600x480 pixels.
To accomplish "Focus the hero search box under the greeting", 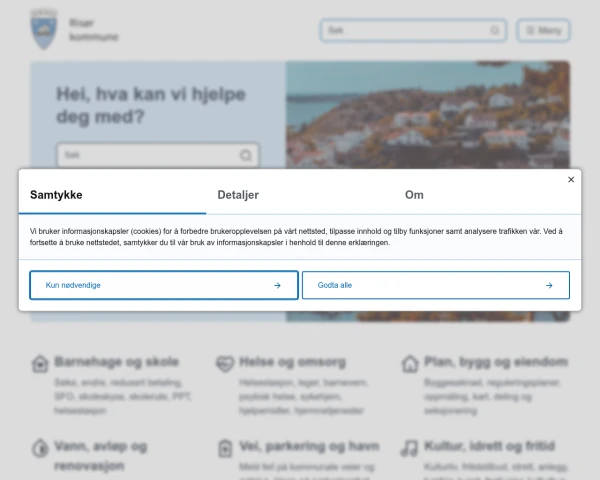I will point(158,155).
